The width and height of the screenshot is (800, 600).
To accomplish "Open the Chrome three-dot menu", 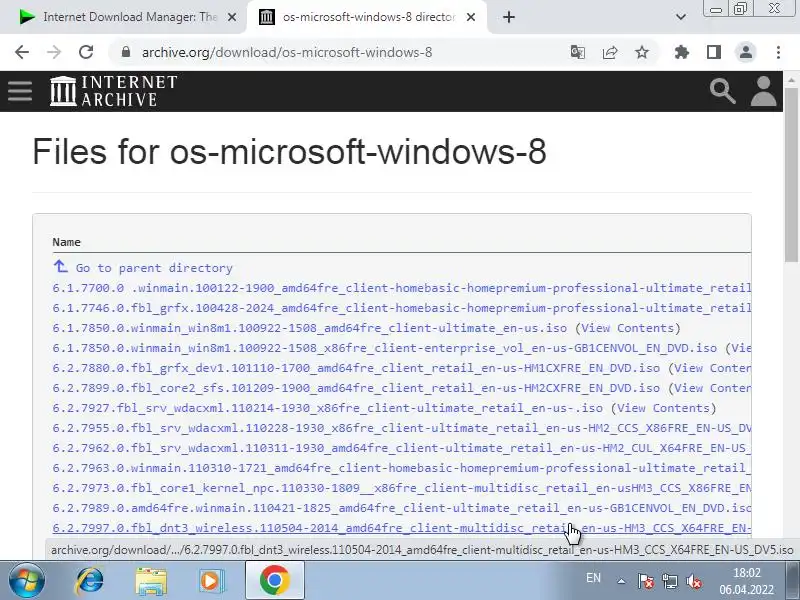I will [x=778, y=52].
